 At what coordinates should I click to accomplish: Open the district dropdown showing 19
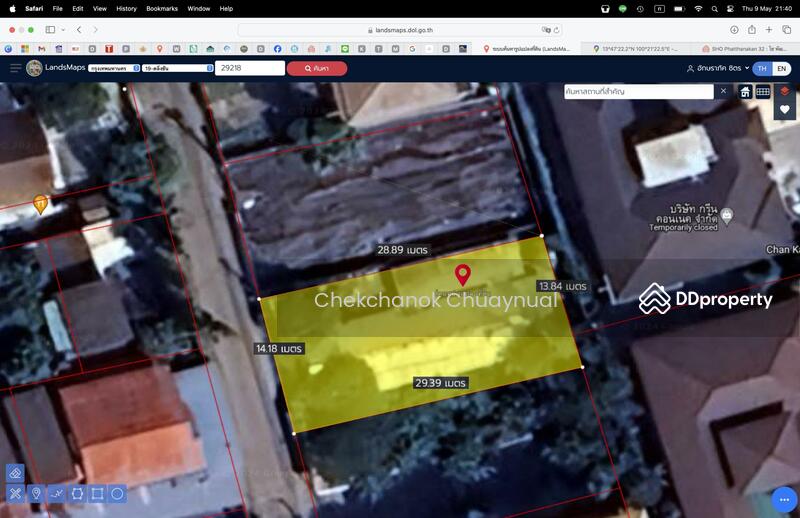coord(176,68)
